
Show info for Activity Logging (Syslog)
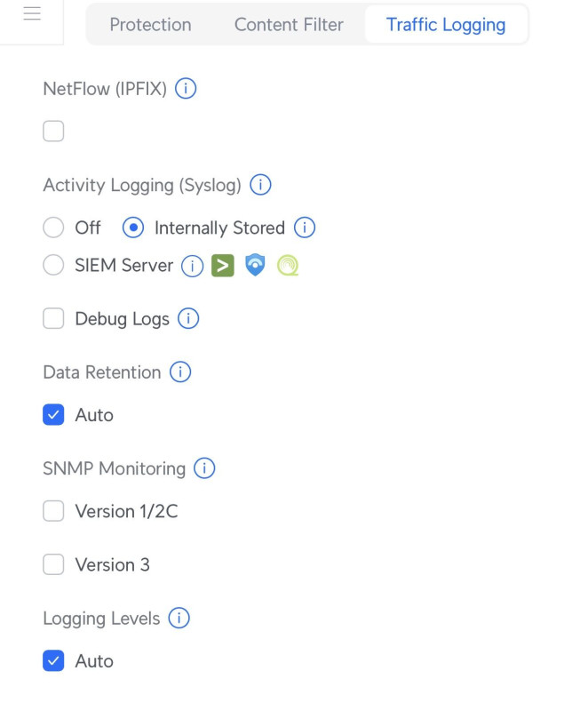click(x=260, y=186)
